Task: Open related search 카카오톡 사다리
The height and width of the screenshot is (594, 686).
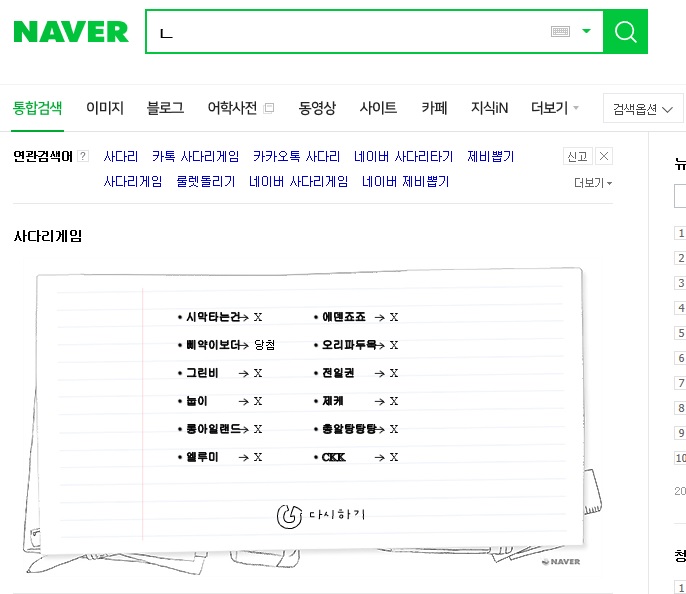Action: coord(296,157)
